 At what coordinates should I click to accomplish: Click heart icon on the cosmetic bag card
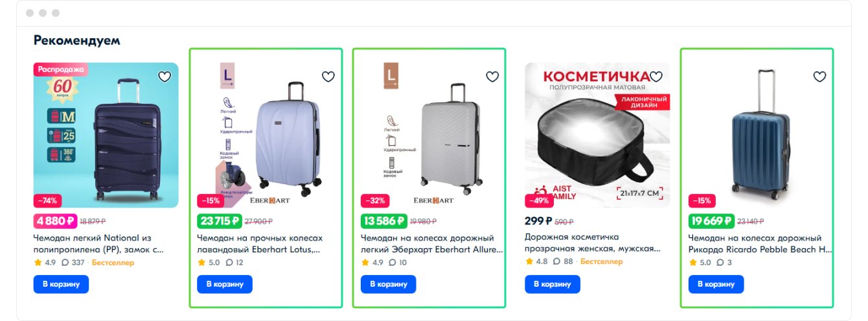click(656, 77)
